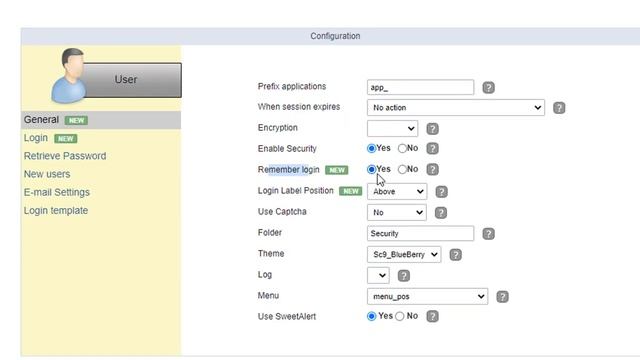Click the Prefix applications input field
This screenshot has width=640, height=360.
coord(420,87)
